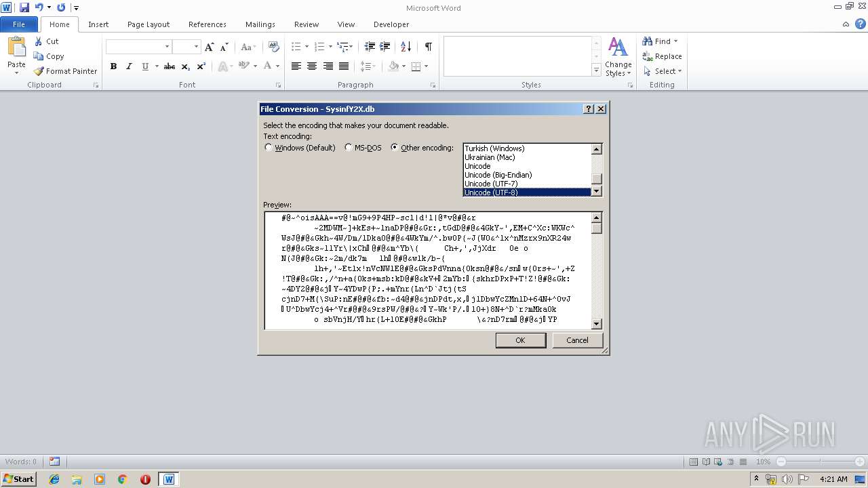Click Decrease Indent icon

tap(370, 47)
